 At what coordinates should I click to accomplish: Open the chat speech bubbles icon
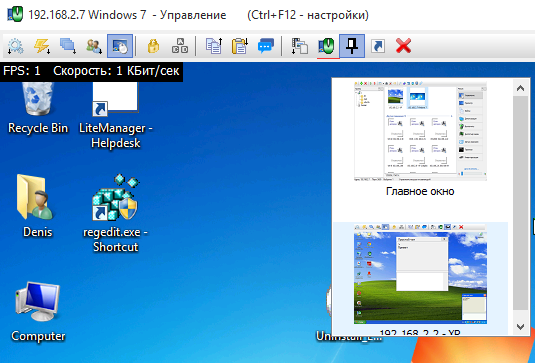[x=266, y=46]
